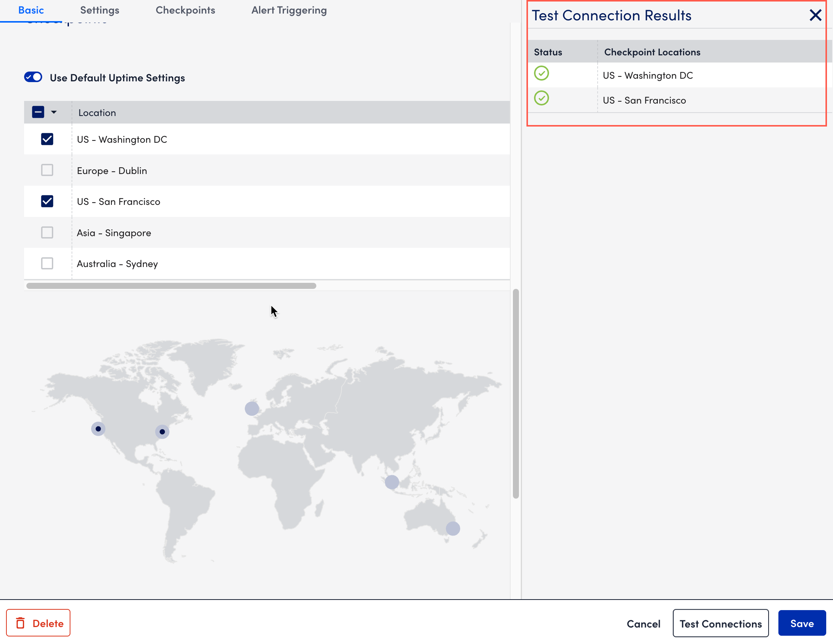Select the 'Asia – Singapore' location row text

coord(114,233)
